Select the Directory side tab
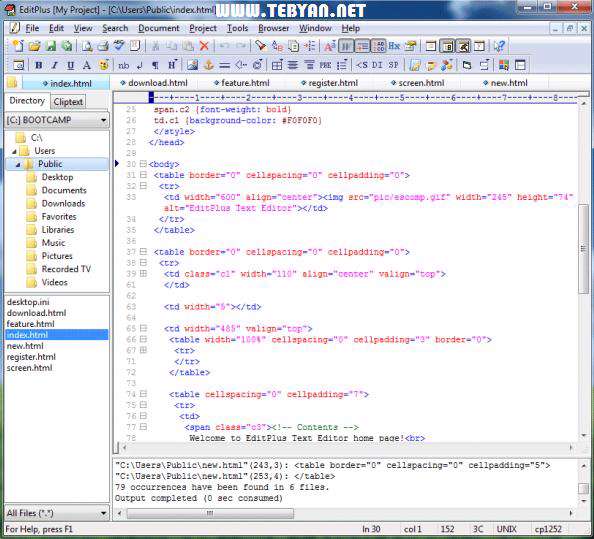 click(x=27, y=100)
